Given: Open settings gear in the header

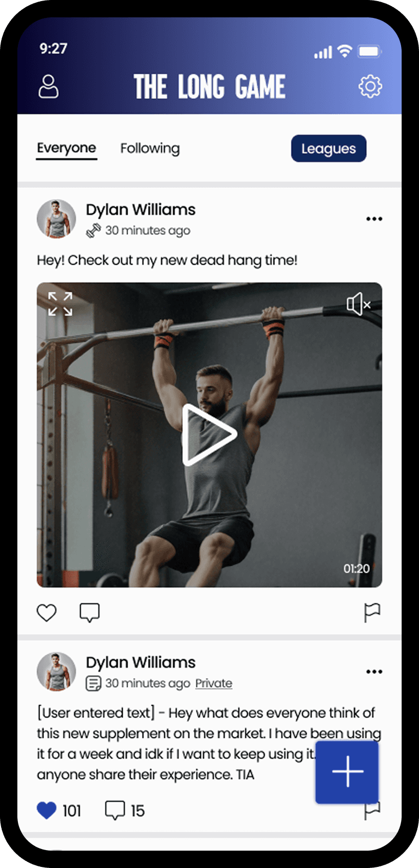Looking at the screenshot, I should [x=370, y=86].
